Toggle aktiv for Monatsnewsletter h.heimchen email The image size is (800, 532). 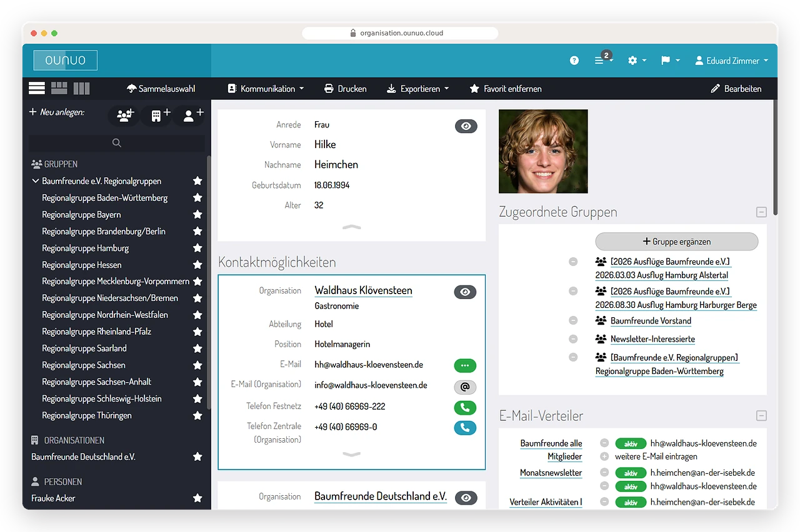[x=631, y=473]
